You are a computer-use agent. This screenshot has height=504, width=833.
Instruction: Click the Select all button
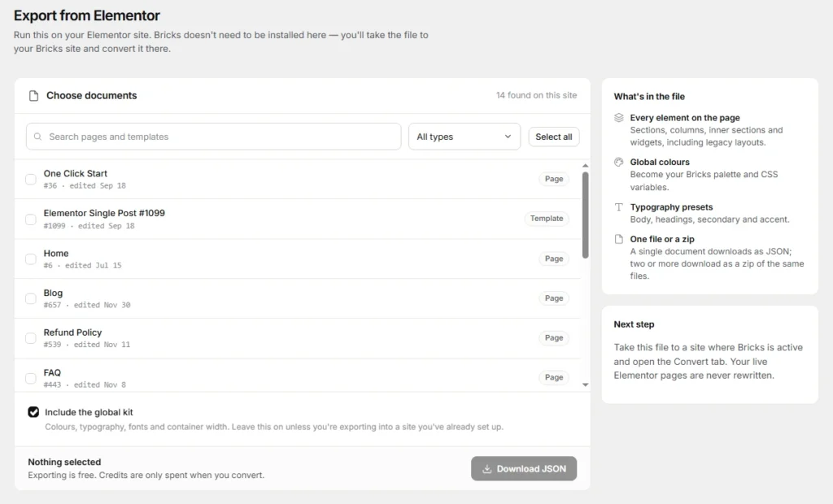(553, 137)
